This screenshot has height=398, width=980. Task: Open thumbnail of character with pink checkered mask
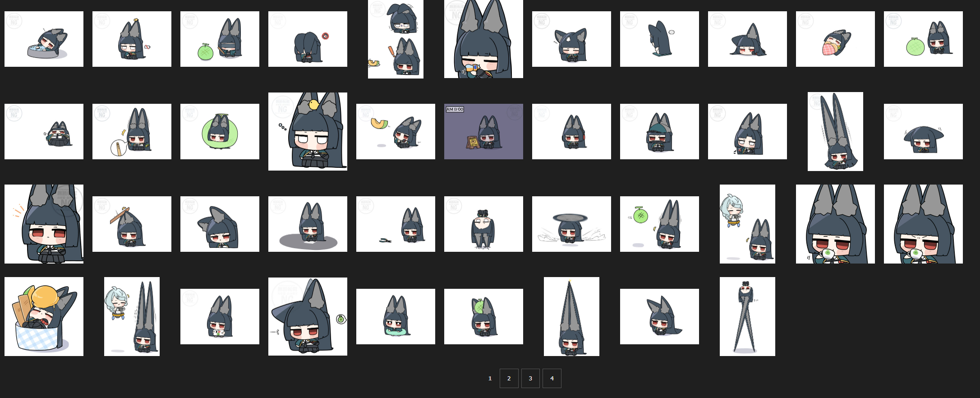(x=835, y=39)
